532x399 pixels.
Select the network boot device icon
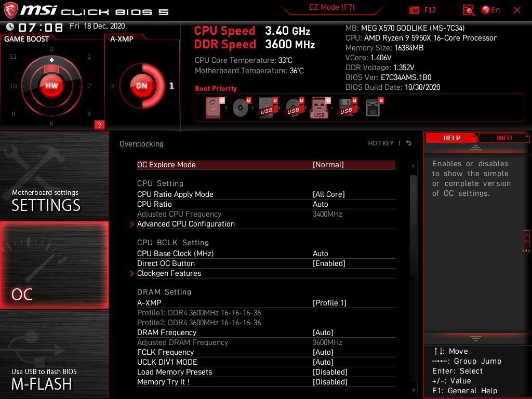pyautogui.click(x=374, y=108)
